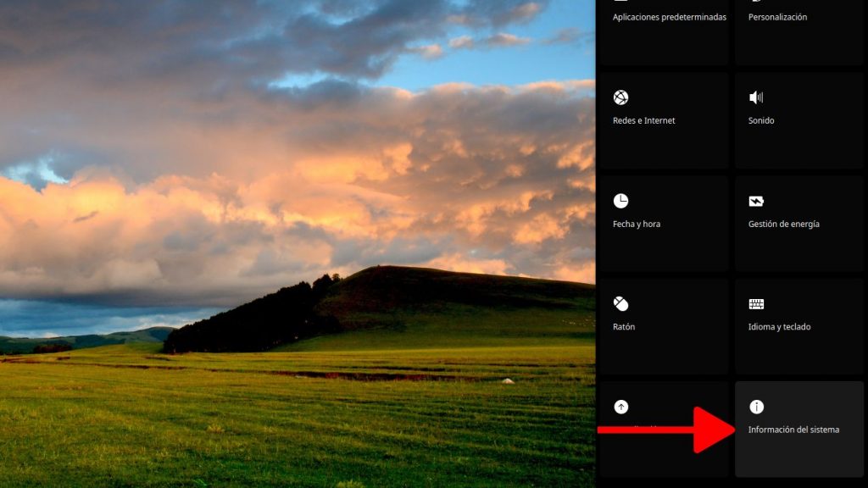Open the Personalización settings
Viewport: 868px width, 488px height.
777,17
